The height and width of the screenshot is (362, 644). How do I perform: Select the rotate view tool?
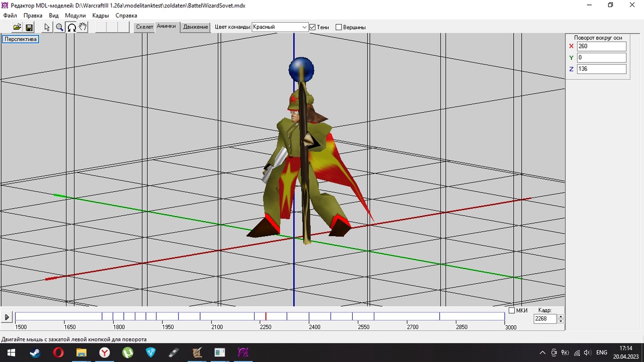(x=71, y=27)
